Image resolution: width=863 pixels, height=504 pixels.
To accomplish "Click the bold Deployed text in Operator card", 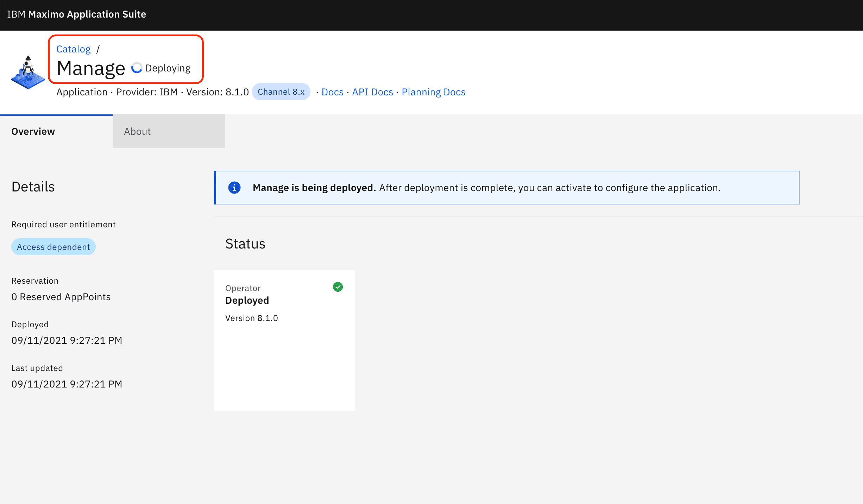I will (x=247, y=300).
